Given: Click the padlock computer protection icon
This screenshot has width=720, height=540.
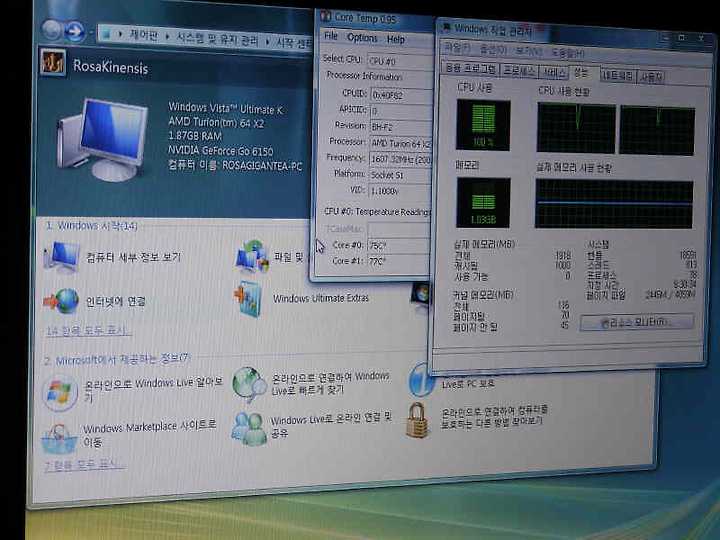Looking at the screenshot, I should (418, 420).
